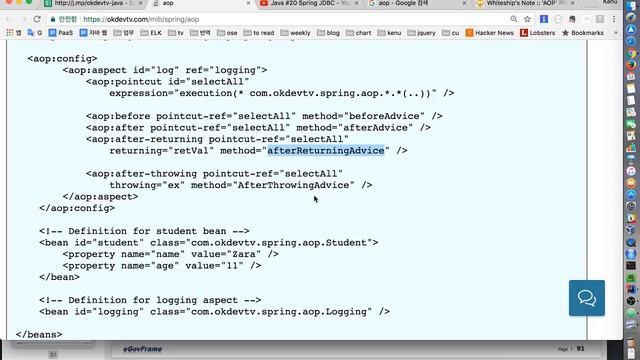Bookmark this page with the star icon
Viewport: 640px width, 360px height.
click(x=527, y=19)
